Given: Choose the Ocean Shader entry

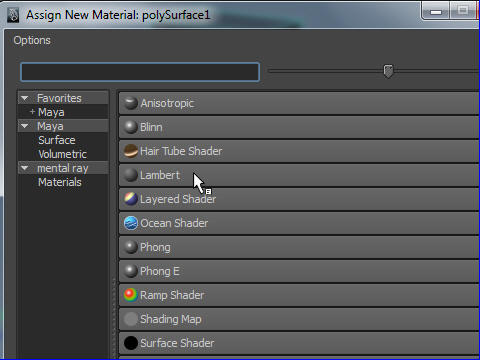Looking at the screenshot, I should coord(299,223).
